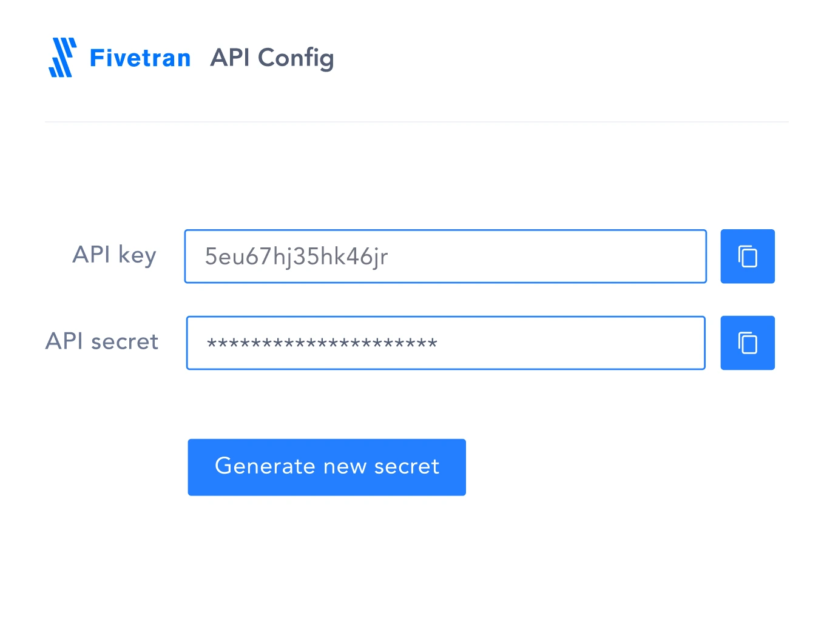Click the masked asterisks secret value
This screenshot has height=644, width=824.
coord(322,344)
